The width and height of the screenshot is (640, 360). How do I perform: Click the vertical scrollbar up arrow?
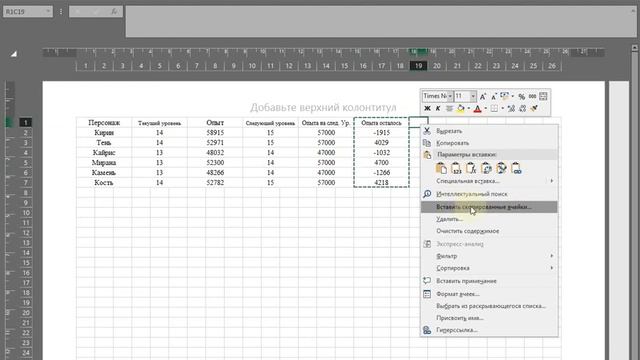635,48
